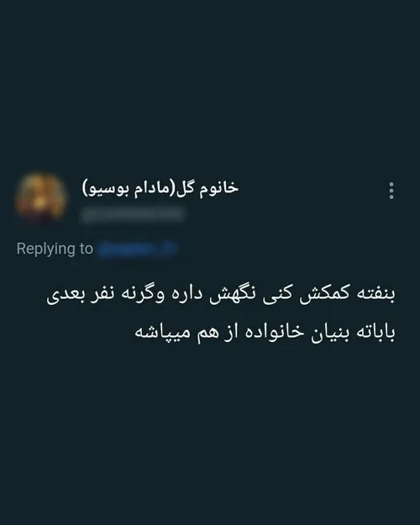Select the tweet's first line starting with بنفته
The width and height of the screenshot is (420, 525).
221,294
